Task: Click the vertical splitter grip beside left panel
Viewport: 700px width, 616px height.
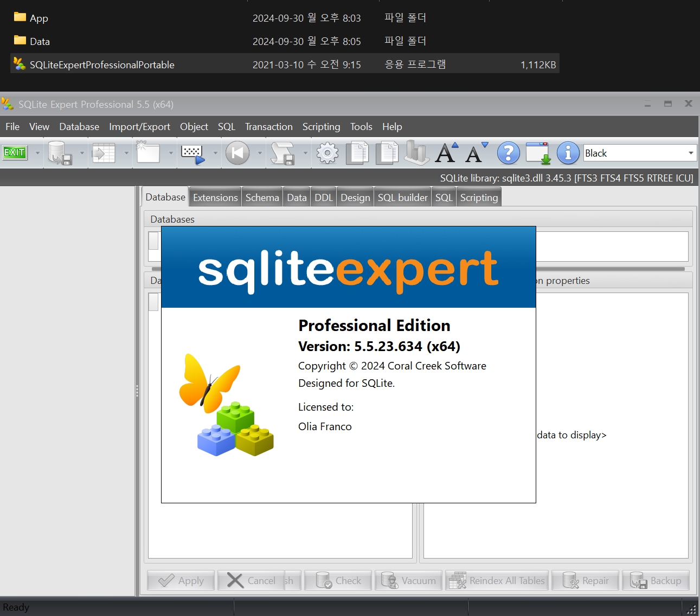Action: [x=137, y=391]
